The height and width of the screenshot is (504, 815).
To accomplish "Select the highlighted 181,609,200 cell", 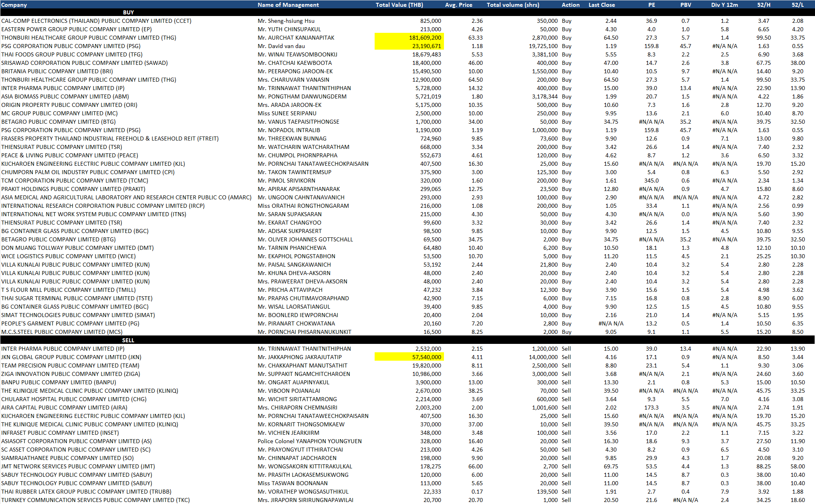I will pos(409,38).
